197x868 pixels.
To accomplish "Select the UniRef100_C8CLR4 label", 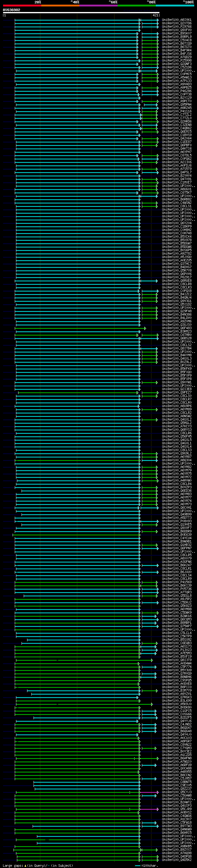I will coord(176,484).
